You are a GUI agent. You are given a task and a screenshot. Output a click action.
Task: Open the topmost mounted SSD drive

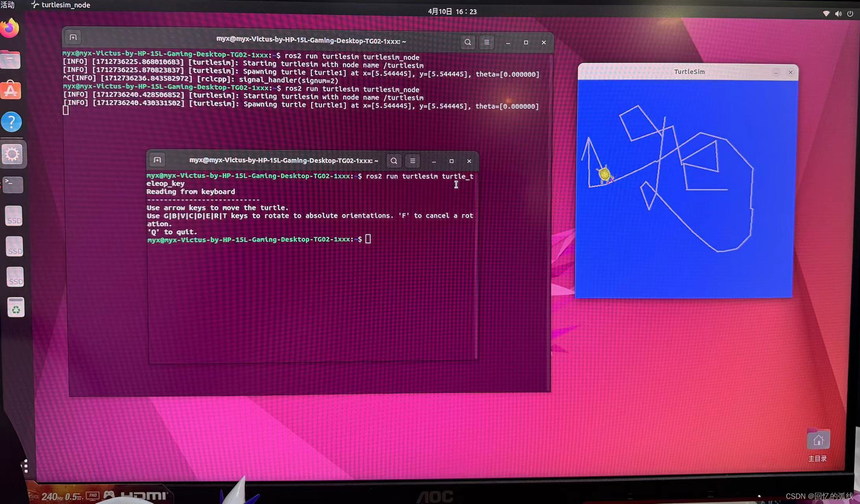[x=14, y=216]
